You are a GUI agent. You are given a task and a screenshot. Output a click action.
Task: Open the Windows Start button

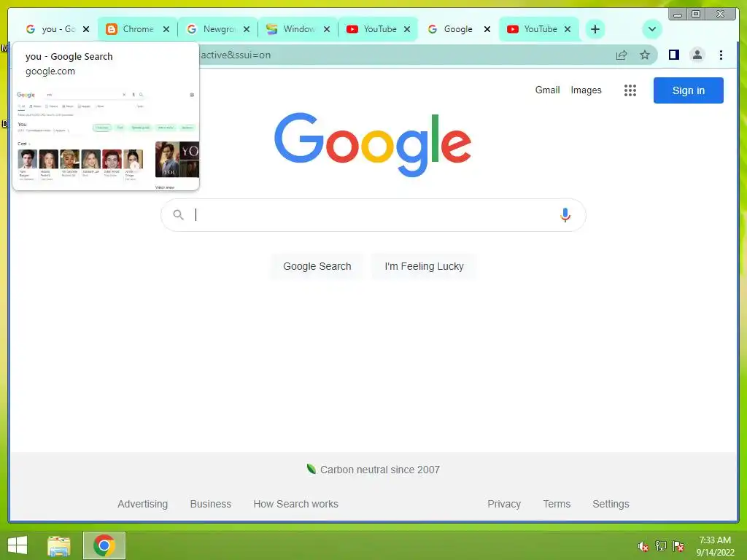(x=18, y=545)
